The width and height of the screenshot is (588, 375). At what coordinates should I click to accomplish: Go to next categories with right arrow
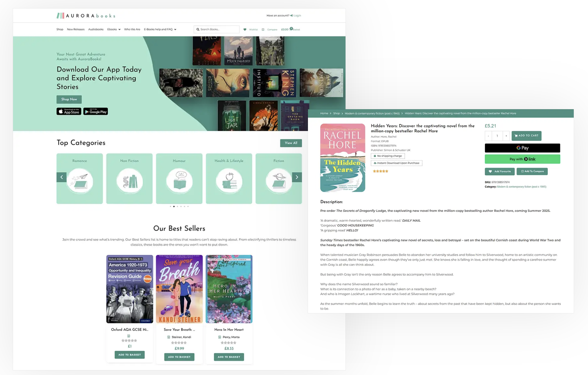297,177
